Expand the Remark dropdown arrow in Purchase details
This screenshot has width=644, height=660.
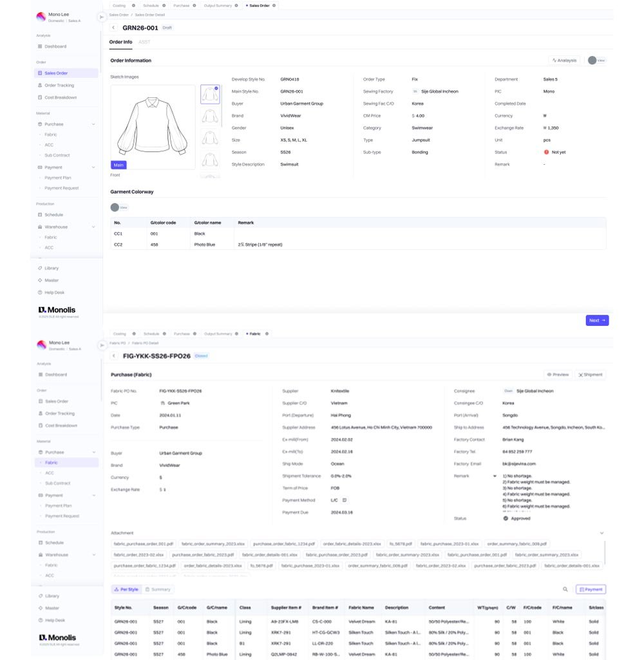coord(495,476)
